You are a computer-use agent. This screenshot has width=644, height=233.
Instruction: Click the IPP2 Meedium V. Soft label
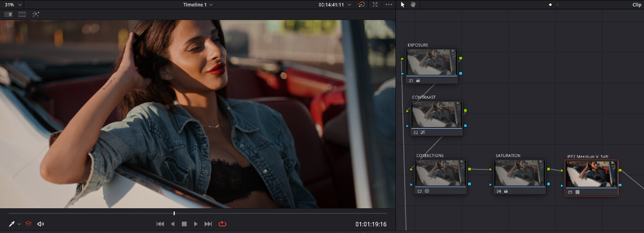(588, 157)
